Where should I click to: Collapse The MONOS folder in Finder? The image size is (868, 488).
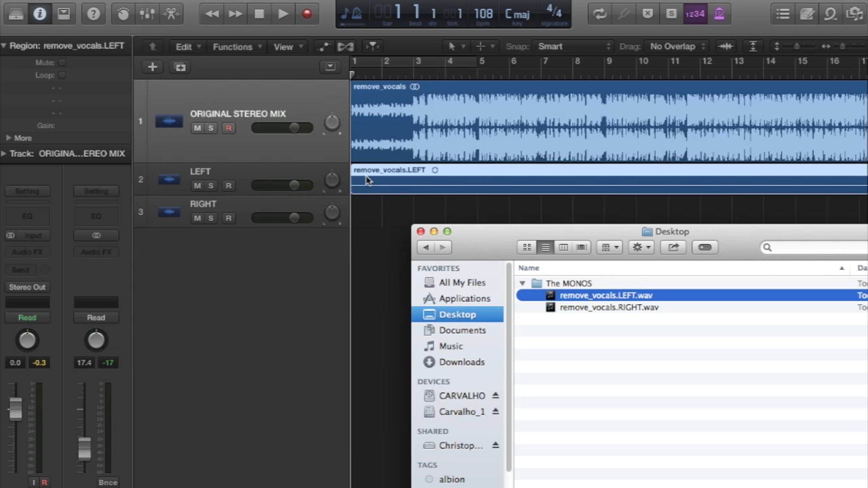522,283
